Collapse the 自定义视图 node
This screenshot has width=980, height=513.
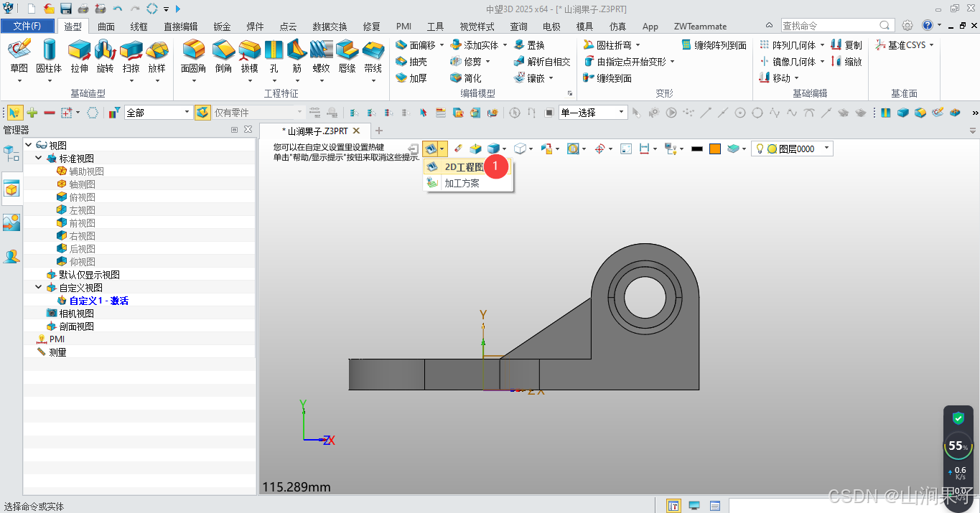(x=39, y=287)
